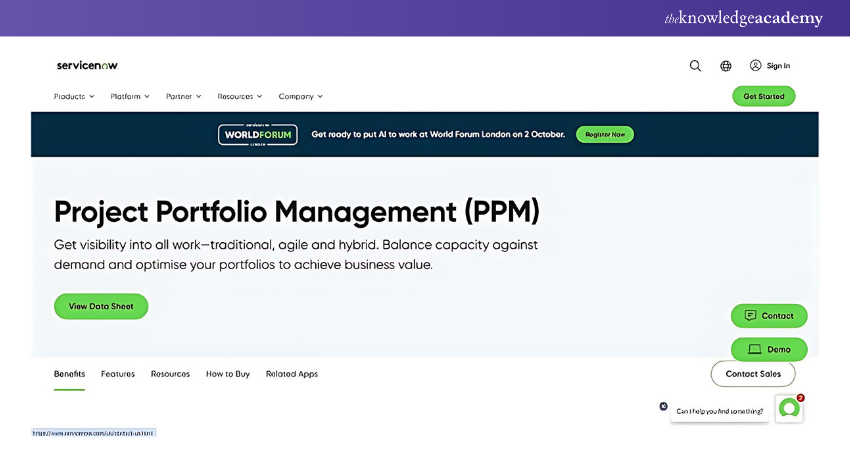Go to the Related Apps tab
This screenshot has width=850, height=450.
(292, 374)
